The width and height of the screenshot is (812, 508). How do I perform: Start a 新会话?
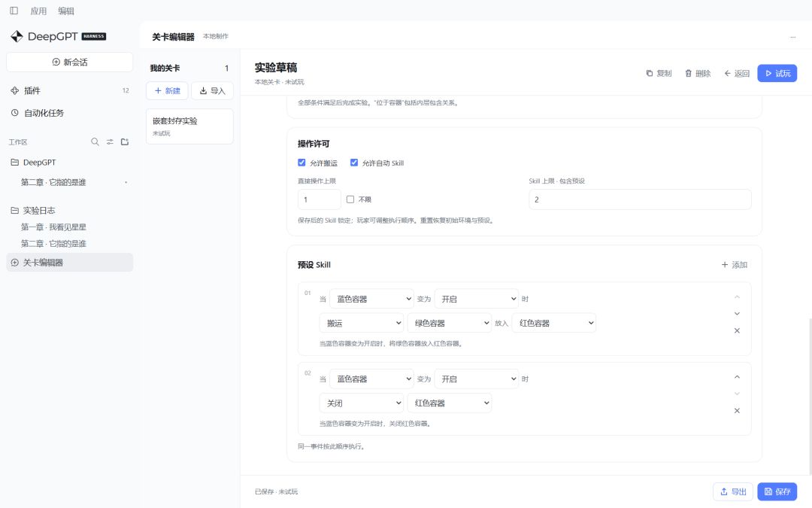point(69,62)
